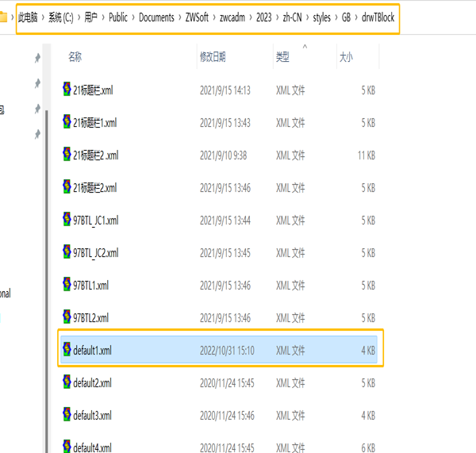
Task: Expand the chevron after zwcadm breadcrumb
Action: [x=251, y=17]
